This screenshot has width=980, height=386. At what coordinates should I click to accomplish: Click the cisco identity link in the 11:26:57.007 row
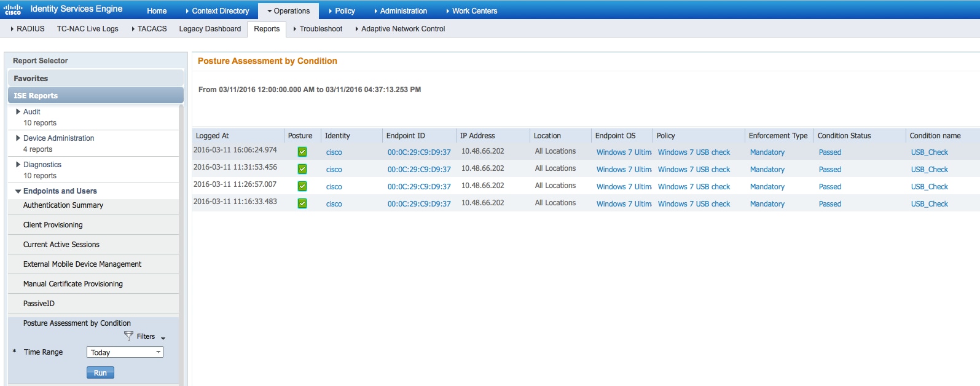click(x=334, y=187)
